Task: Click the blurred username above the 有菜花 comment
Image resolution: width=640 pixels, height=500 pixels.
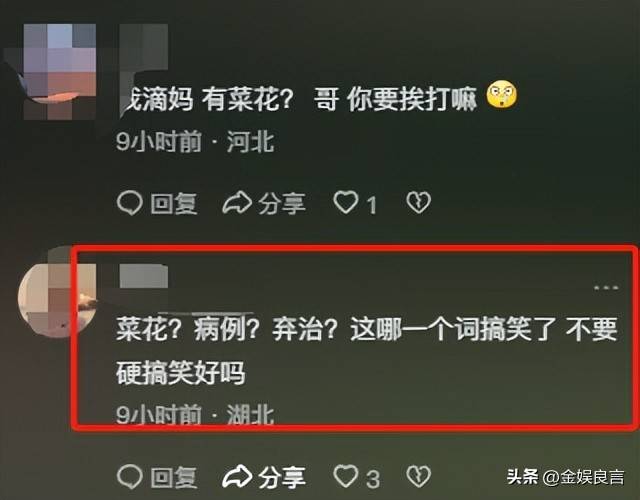Action: [144, 49]
